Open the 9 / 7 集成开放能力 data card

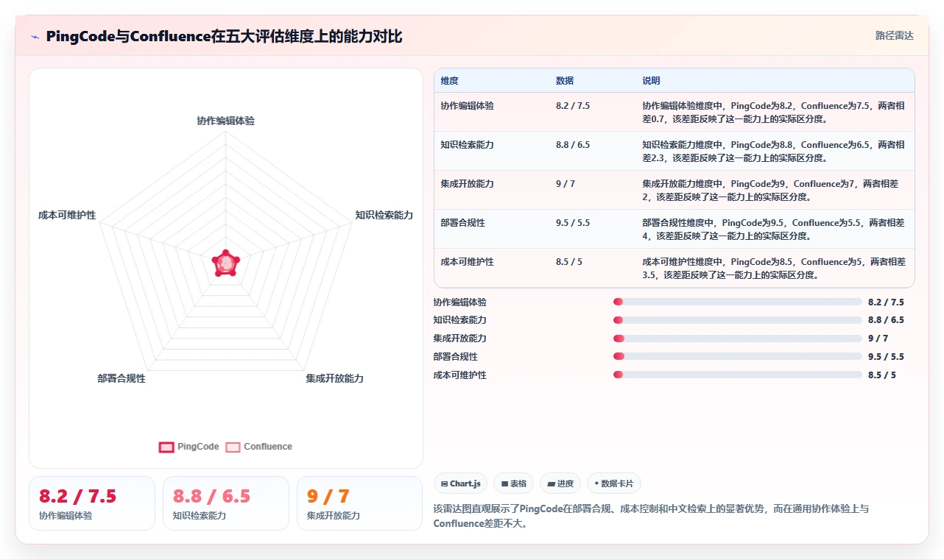coord(359,503)
